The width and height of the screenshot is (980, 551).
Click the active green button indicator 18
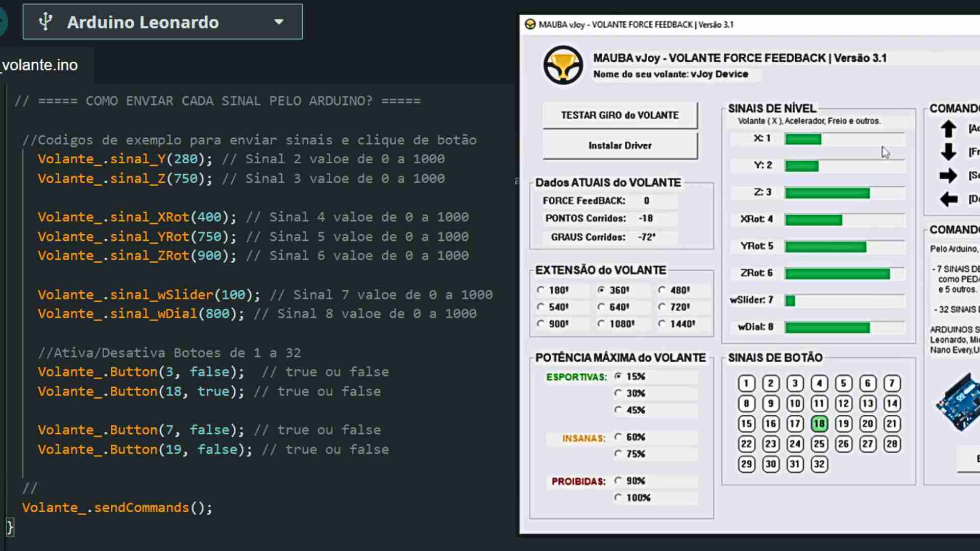tap(819, 424)
